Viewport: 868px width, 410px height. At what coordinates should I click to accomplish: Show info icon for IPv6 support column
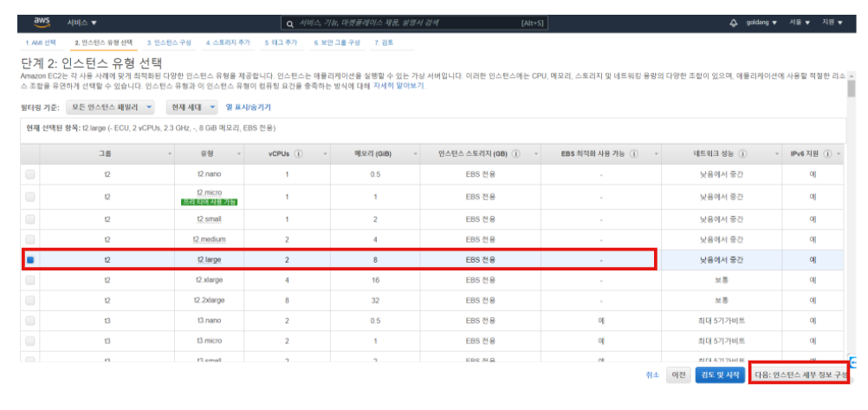click(x=827, y=154)
